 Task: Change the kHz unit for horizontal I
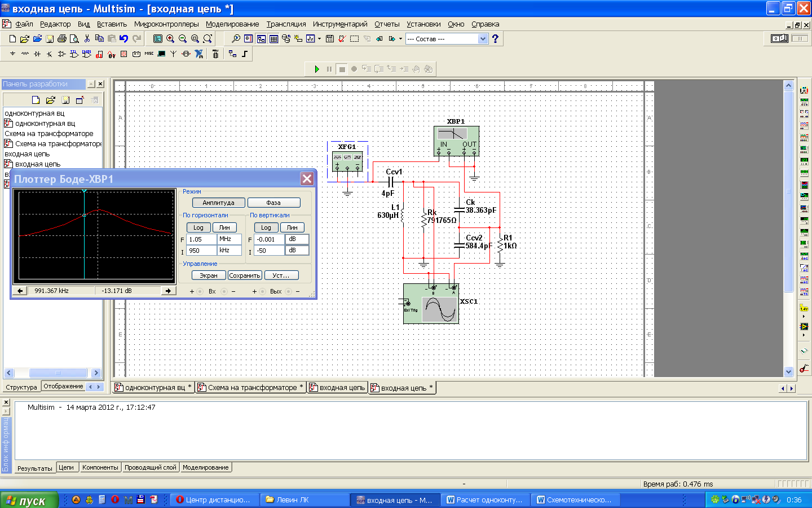[x=229, y=251]
